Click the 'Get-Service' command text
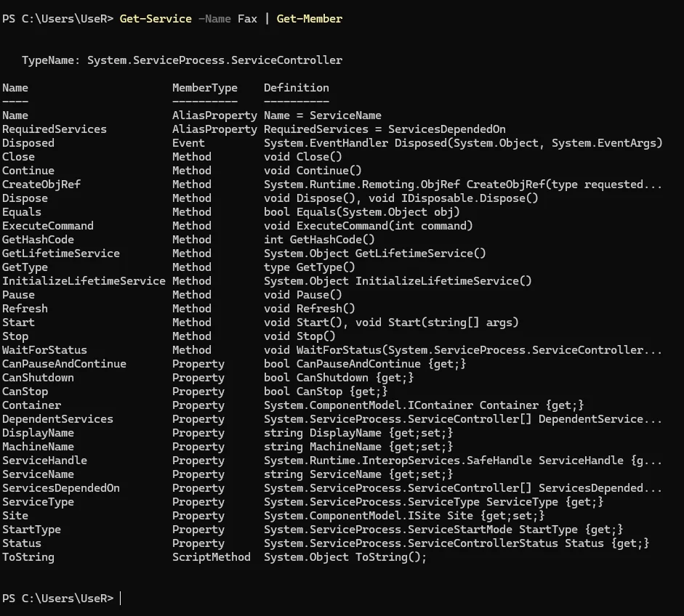The width and height of the screenshot is (684, 616). click(x=156, y=19)
